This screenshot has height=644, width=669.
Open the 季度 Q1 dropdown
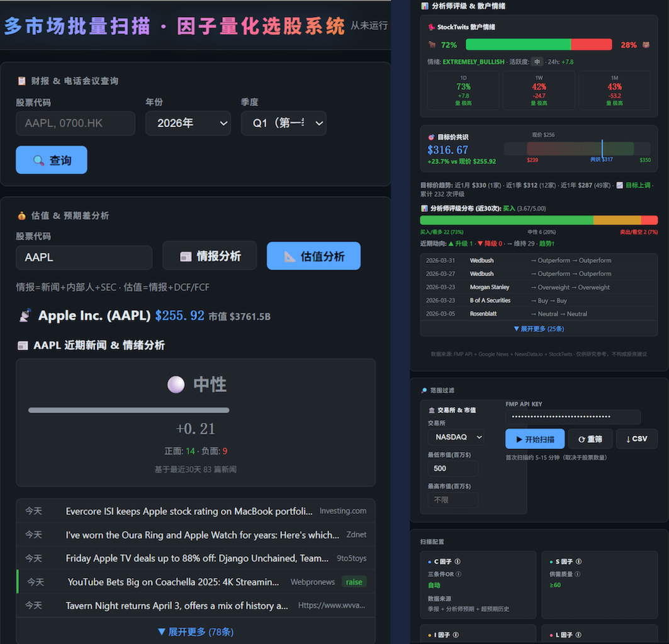click(283, 123)
